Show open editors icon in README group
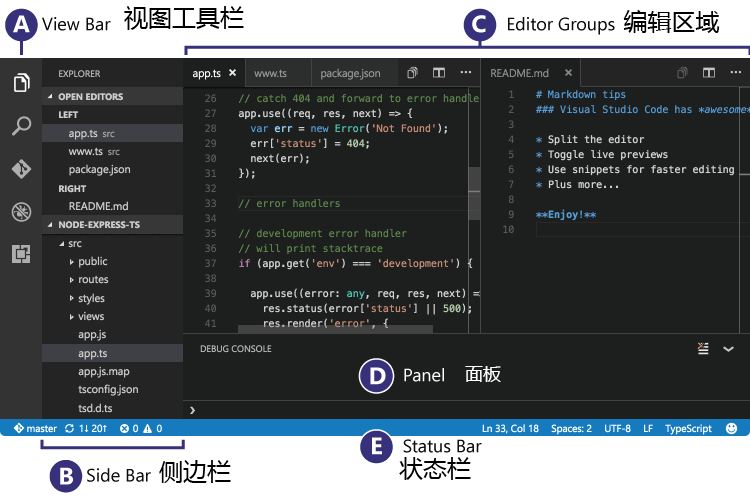Image resolution: width=750 pixels, height=500 pixels. click(682, 73)
